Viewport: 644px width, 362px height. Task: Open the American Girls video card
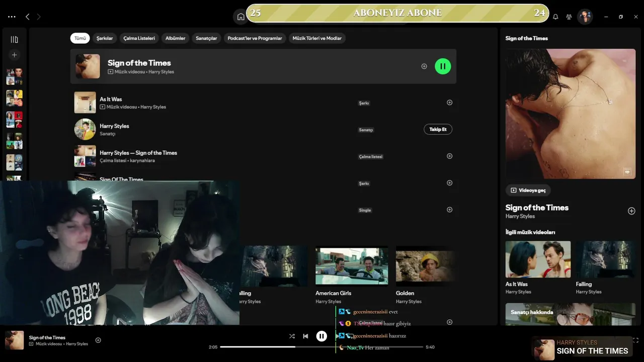point(352,275)
